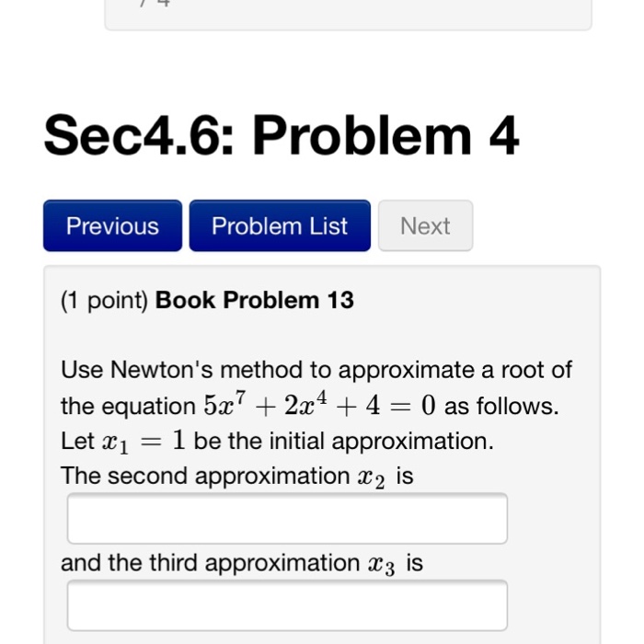The height and width of the screenshot is (644, 644).
Task: Select the bold Book Problem 13 label
Action: 255,301
